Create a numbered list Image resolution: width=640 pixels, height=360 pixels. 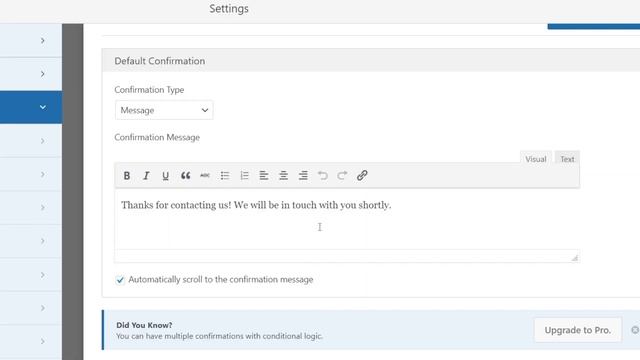pyautogui.click(x=244, y=176)
